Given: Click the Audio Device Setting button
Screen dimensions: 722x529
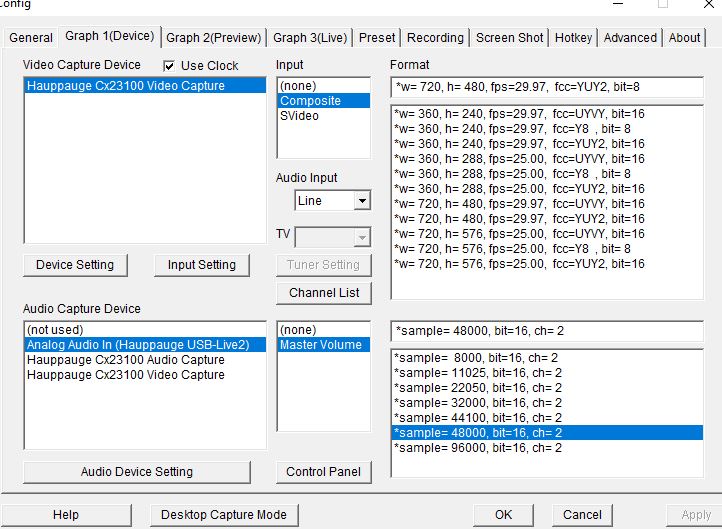Looking at the screenshot, I should [x=137, y=471].
